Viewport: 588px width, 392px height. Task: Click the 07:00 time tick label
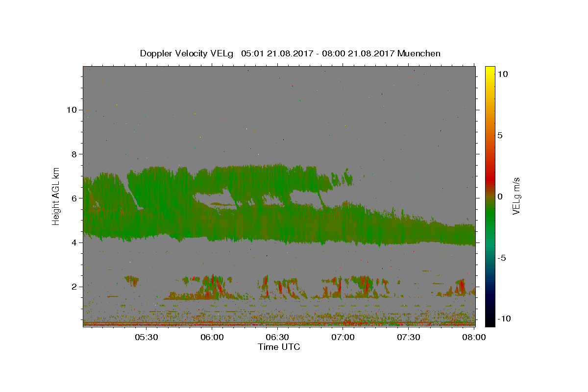343,338
